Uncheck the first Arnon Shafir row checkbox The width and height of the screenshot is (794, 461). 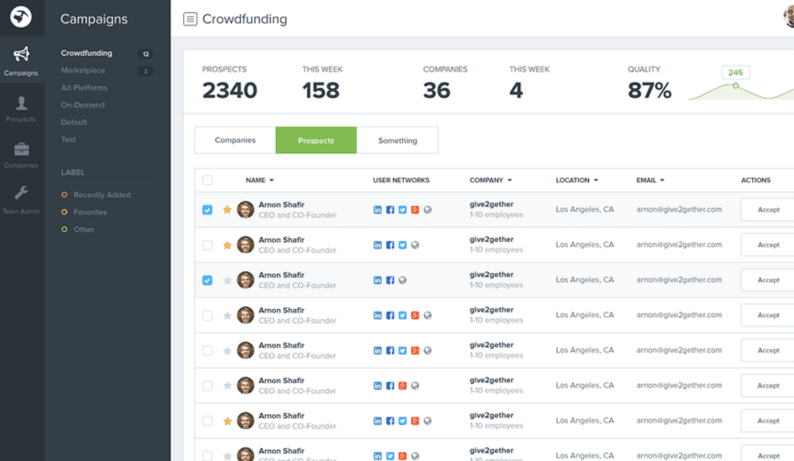click(x=207, y=210)
